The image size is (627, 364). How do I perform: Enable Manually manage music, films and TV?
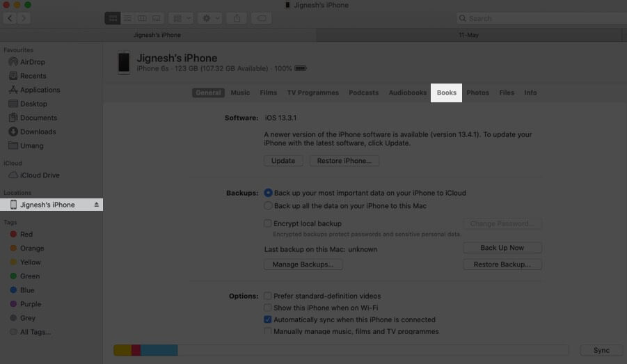(x=267, y=331)
